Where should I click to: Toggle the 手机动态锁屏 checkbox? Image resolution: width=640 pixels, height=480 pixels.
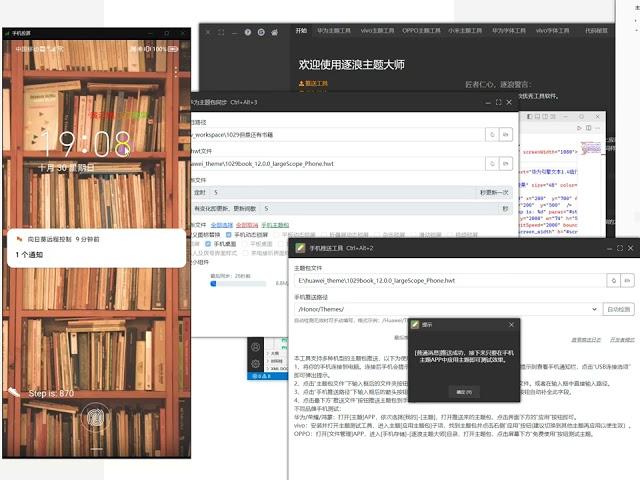pyautogui.click(x=228, y=235)
